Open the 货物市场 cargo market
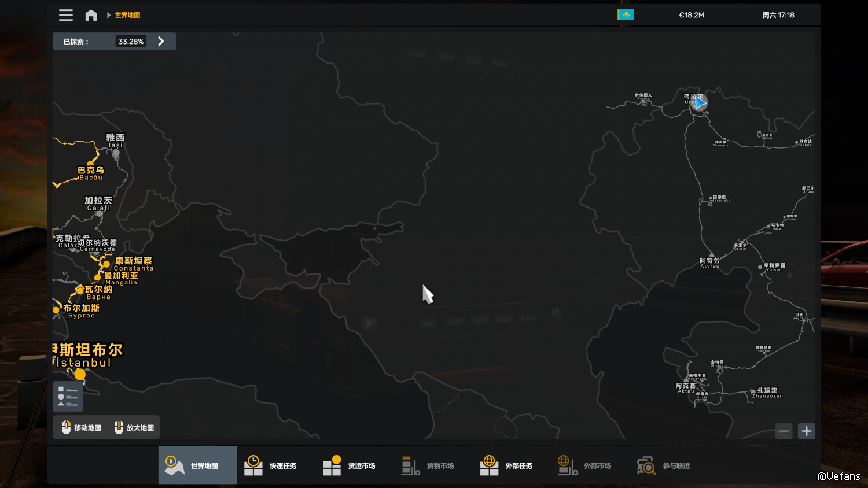868x488 pixels. click(428, 465)
